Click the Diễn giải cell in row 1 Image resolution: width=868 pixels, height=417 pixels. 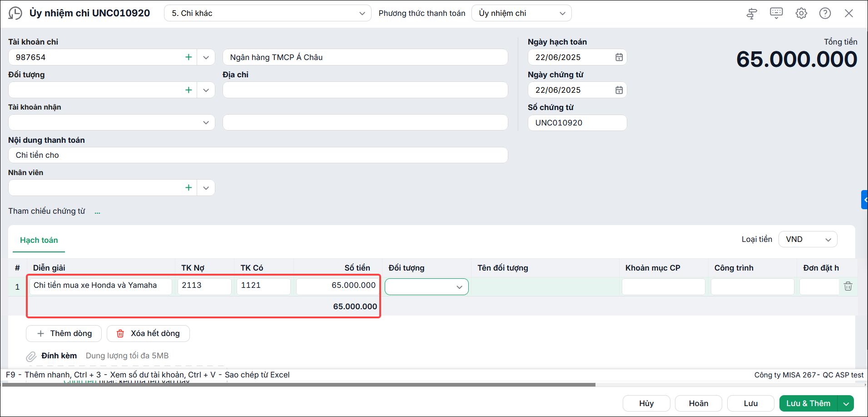(x=101, y=286)
